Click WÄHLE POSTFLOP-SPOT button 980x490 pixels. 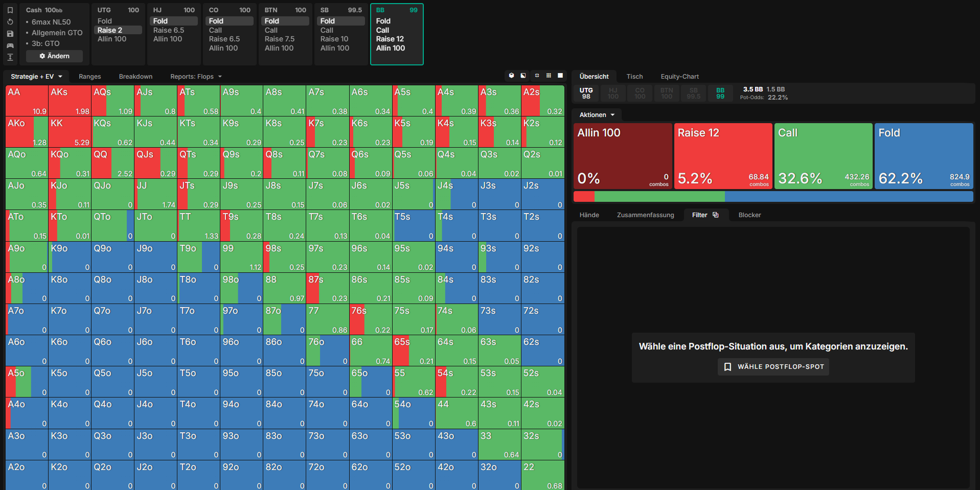click(773, 367)
